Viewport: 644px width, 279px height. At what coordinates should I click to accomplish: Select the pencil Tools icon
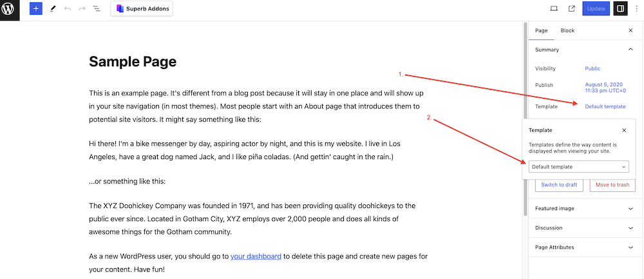(52, 8)
